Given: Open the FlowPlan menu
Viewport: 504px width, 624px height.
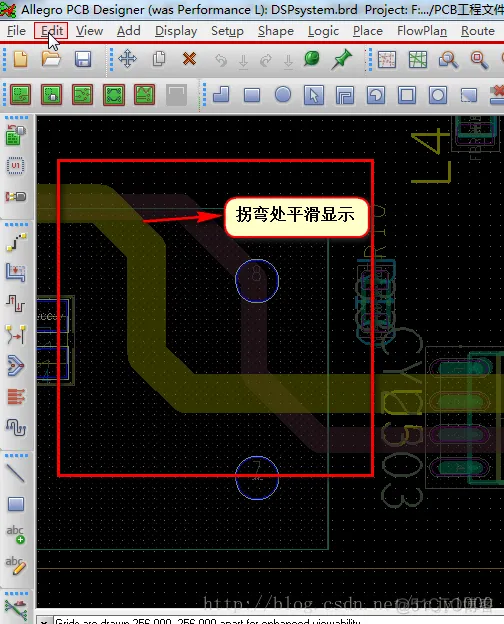Looking at the screenshot, I should 422,31.
